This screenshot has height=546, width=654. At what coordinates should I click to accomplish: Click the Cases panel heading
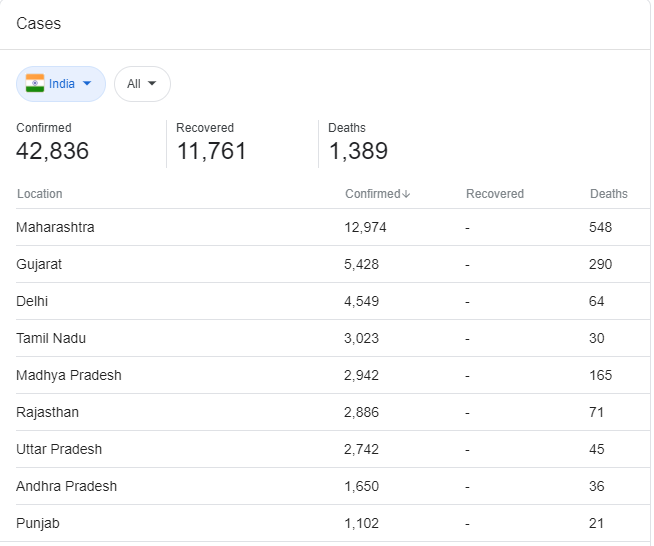pos(39,24)
